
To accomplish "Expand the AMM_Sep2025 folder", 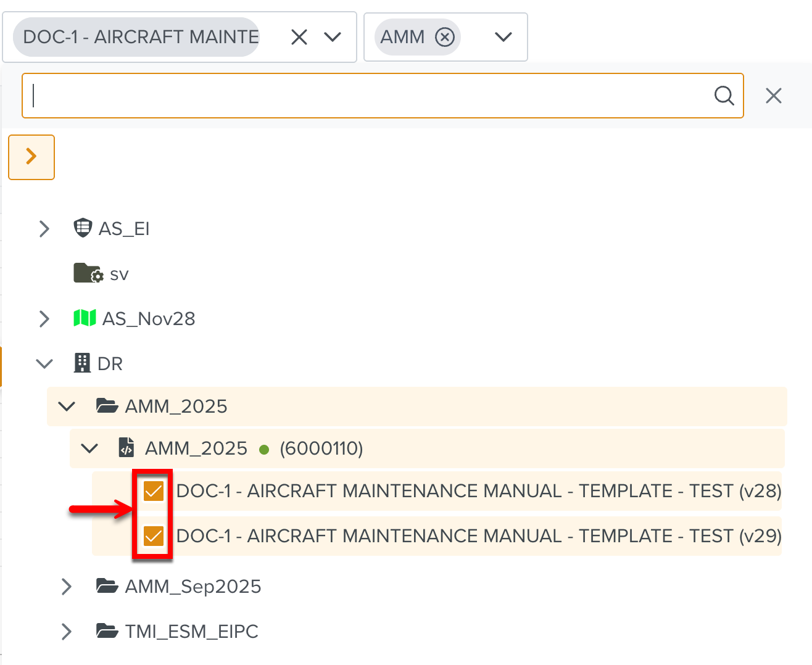I will point(67,587).
